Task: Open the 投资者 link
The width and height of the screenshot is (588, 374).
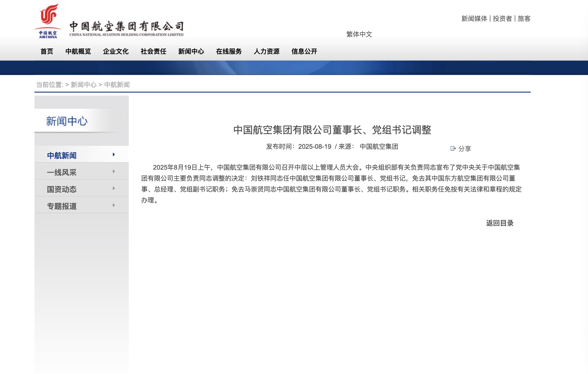Action: (502, 19)
